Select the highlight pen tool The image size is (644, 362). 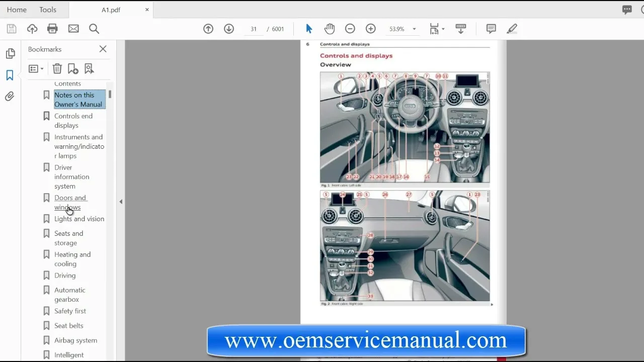[512, 29]
